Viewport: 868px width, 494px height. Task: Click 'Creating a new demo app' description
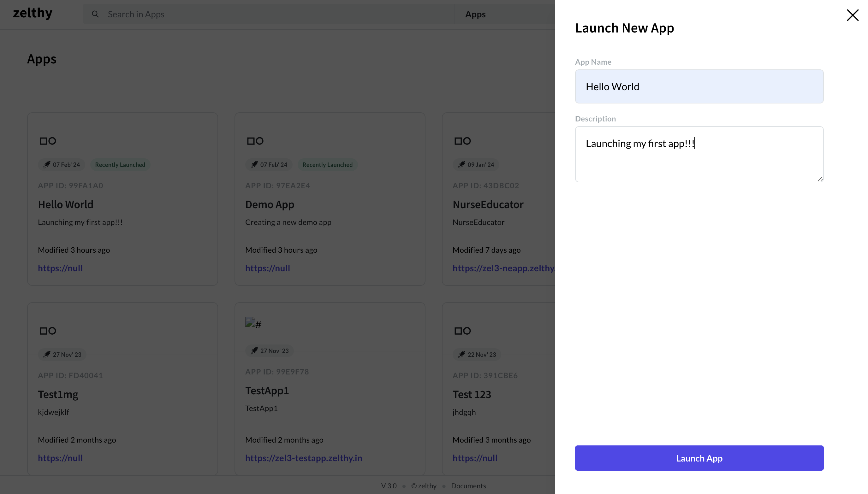click(288, 222)
